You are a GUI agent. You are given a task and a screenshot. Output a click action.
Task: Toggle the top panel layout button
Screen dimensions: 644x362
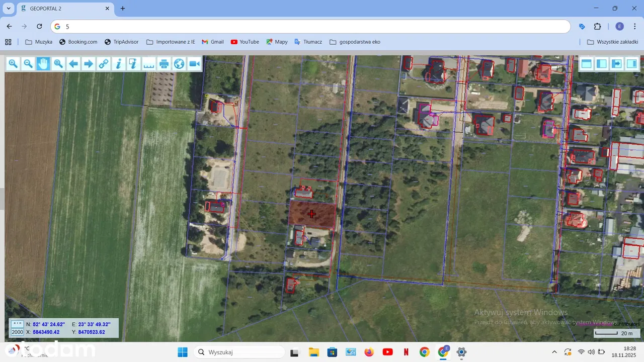[x=586, y=63]
